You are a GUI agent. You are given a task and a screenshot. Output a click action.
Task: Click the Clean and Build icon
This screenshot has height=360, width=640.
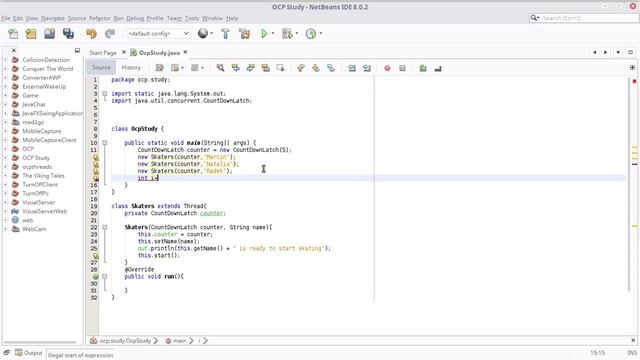245,34
